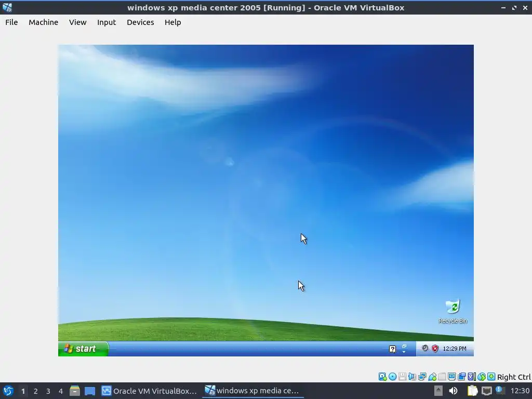Open the clipboard manager tray icon
The height and width of the screenshot is (399, 532).
[x=472, y=391]
